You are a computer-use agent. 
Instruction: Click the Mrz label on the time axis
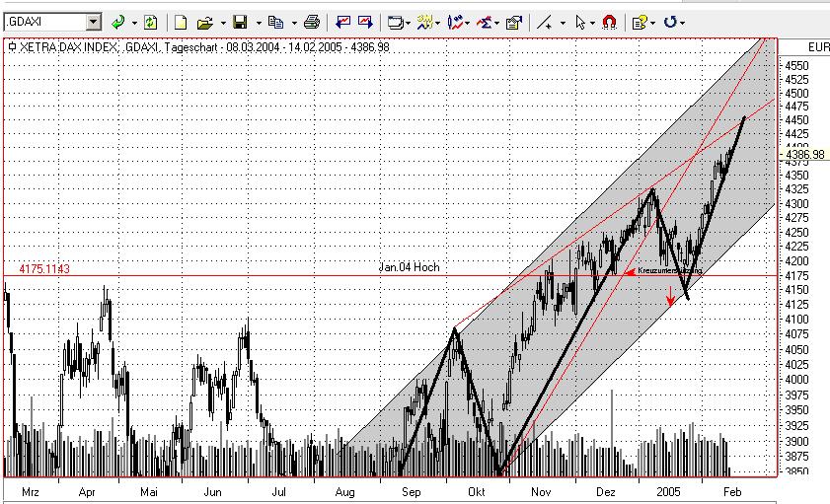31,492
